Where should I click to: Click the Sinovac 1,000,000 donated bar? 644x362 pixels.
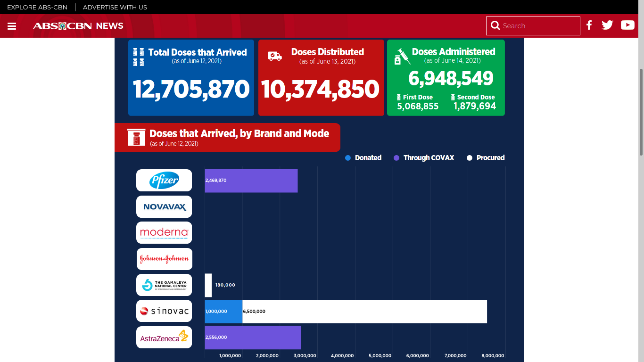click(223, 312)
